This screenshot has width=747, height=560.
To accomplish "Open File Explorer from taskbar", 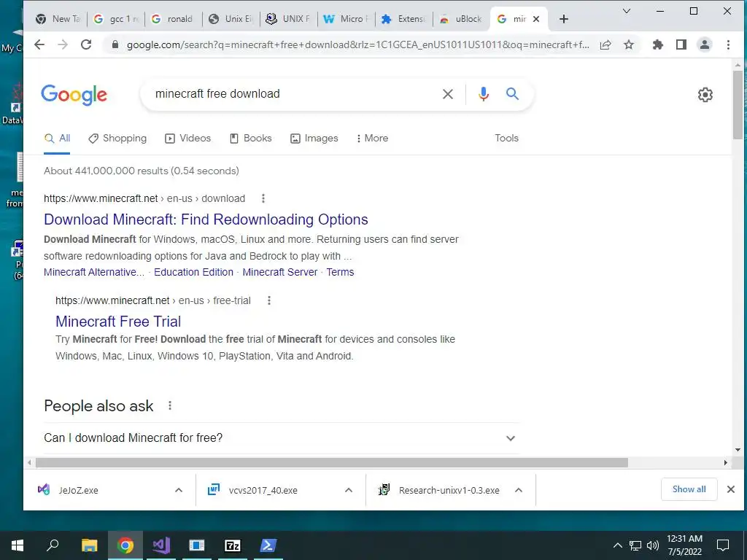I will point(89,545).
